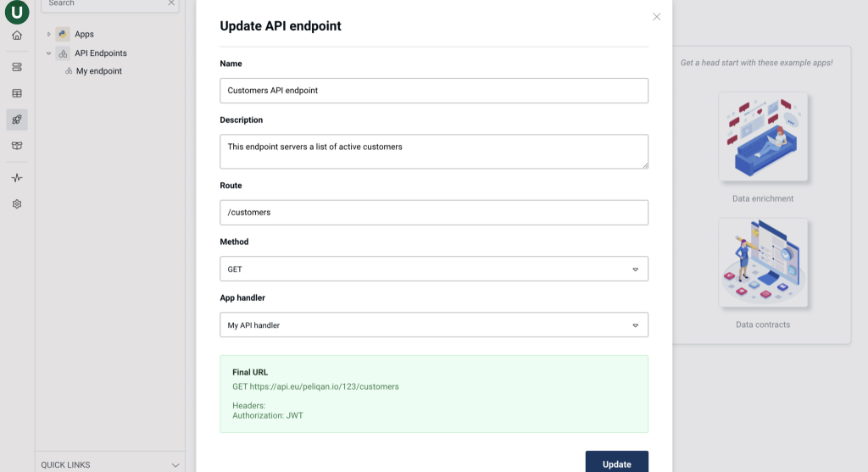Open the home icon in the sidebar

pyautogui.click(x=17, y=36)
